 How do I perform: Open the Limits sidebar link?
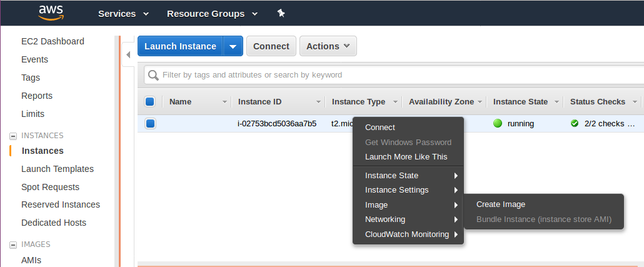[33, 114]
